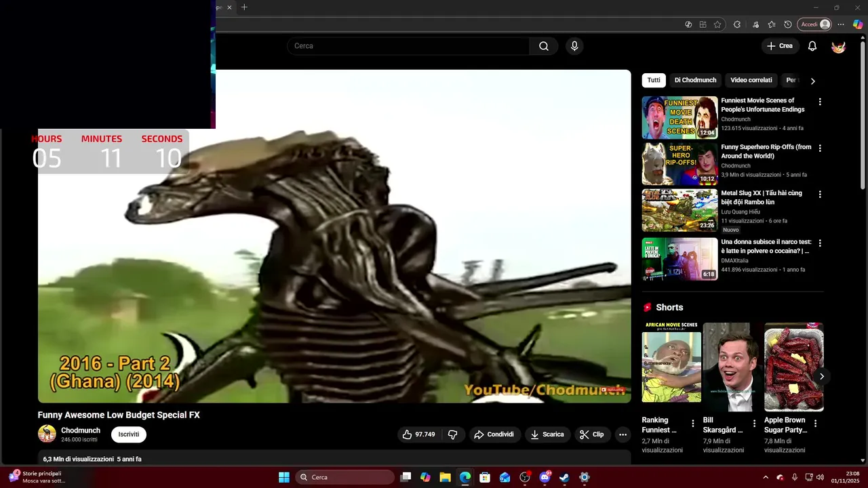Open volume control in system tray

(x=820, y=477)
